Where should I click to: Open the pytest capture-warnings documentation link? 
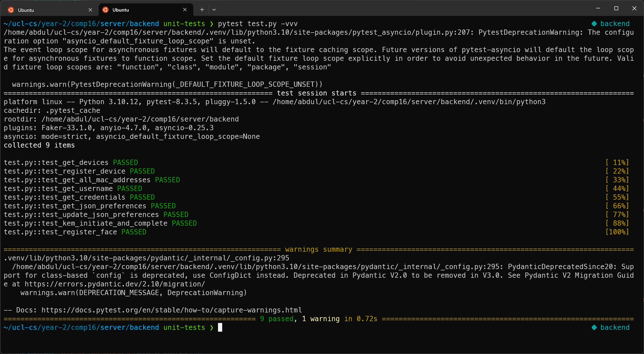pyautogui.click(x=171, y=310)
